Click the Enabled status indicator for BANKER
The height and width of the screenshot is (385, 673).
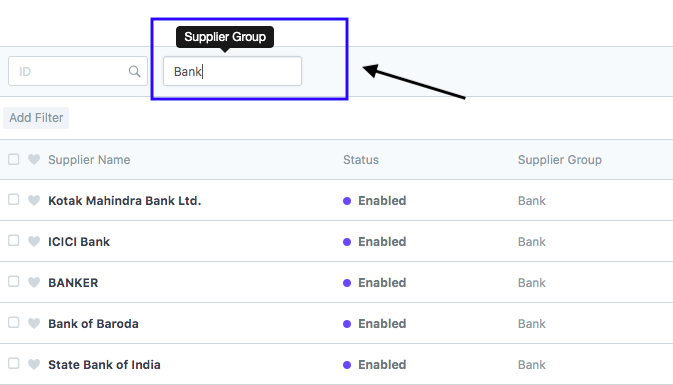(x=375, y=283)
